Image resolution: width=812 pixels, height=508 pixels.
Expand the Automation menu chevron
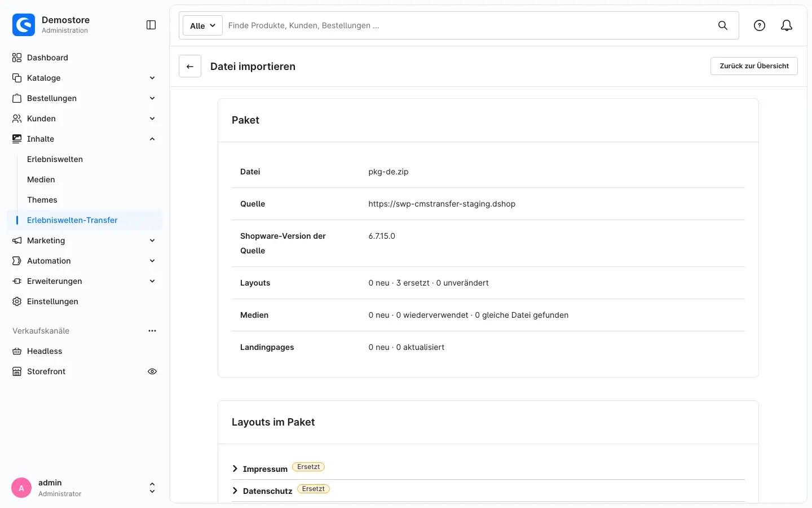click(152, 261)
